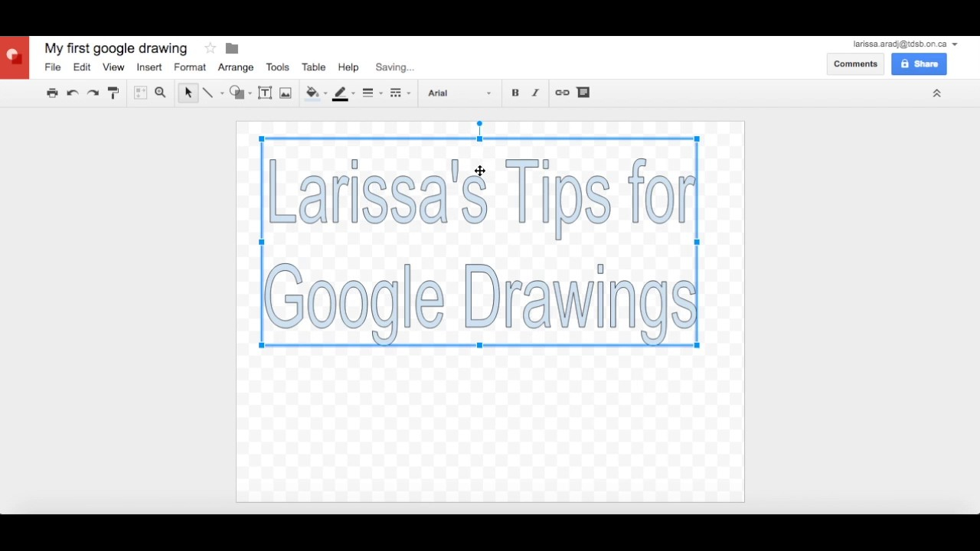Open the move to folder icon
This screenshot has height=551, width=980.
pyautogui.click(x=232, y=48)
